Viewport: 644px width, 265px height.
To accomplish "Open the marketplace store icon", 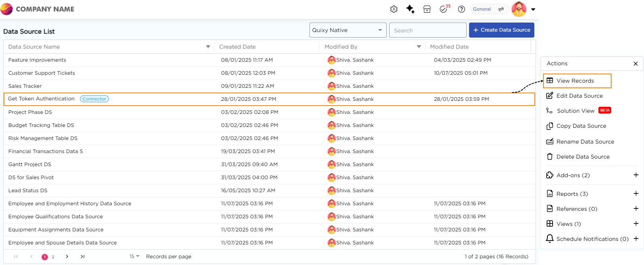I will coord(427,9).
